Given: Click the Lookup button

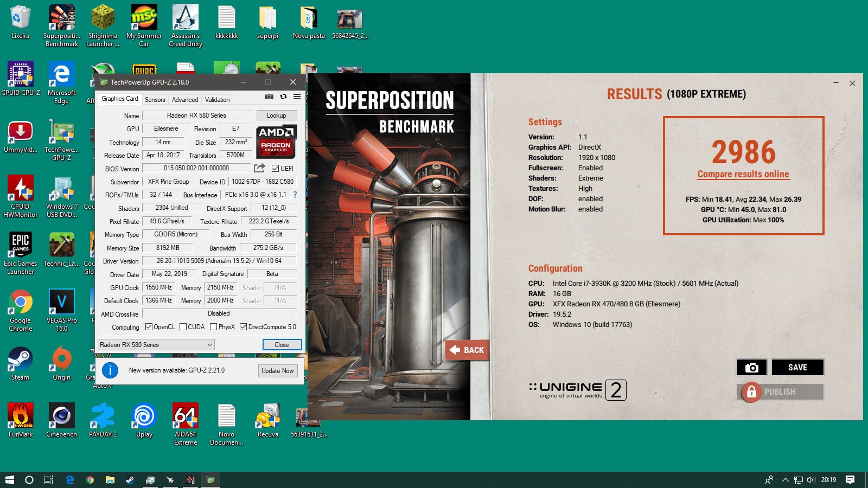Looking at the screenshot, I should pyautogui.click(x=276, y=115).
